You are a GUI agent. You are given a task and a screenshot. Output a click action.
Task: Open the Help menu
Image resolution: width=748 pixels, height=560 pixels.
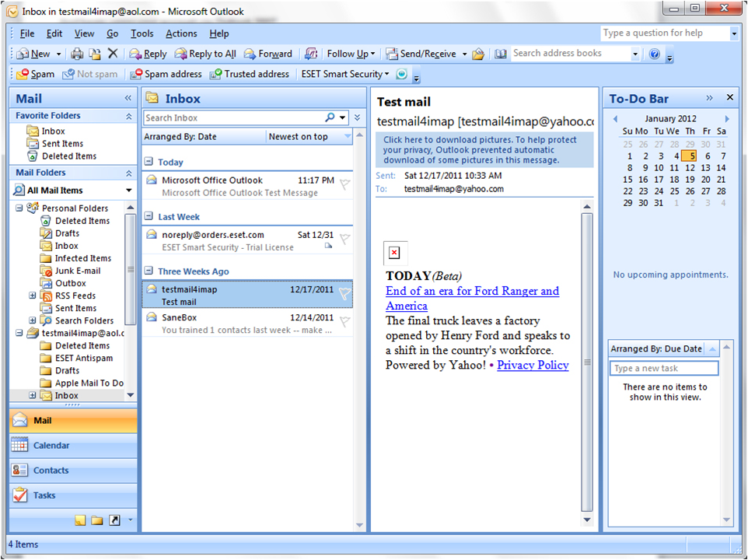pyautogui.click(x=219, y=34)
